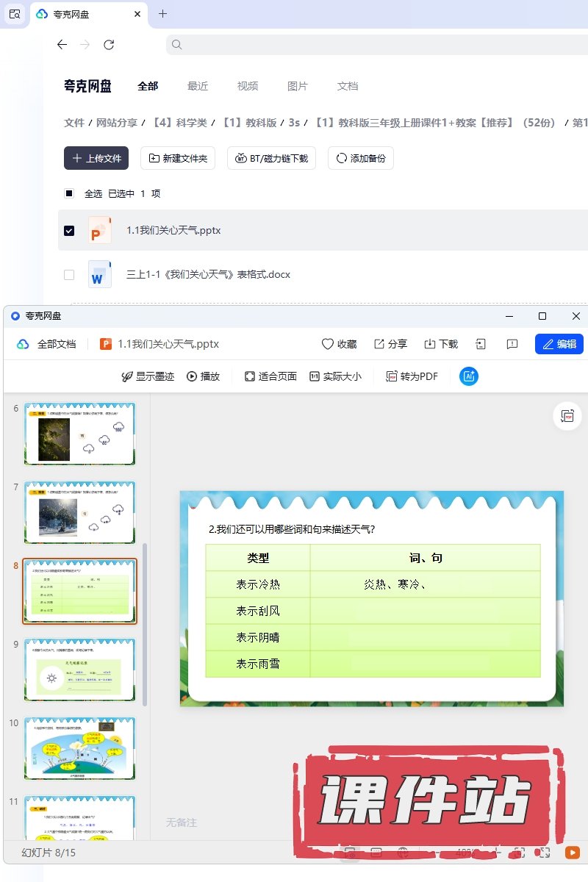Image resolution: width=588 pixels, height=882 pixels.
Task: Click the AI assistant round icon
Action: coord(469,376)
